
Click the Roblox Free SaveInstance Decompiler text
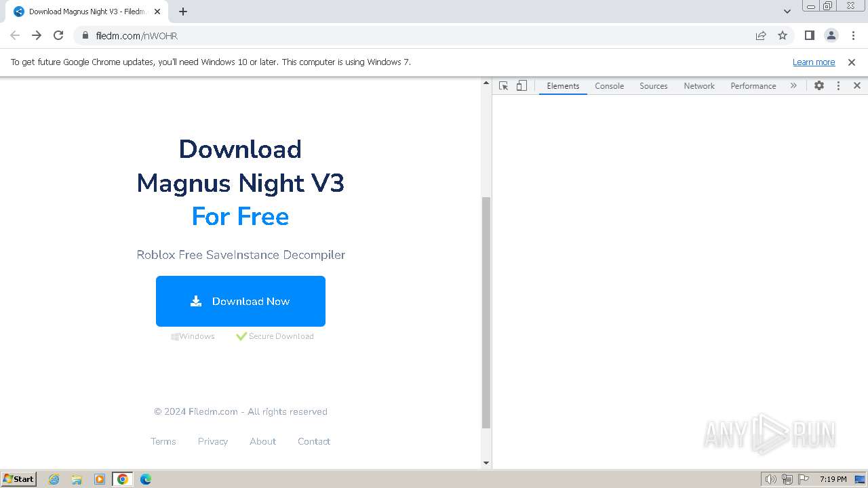click(241, 255)
